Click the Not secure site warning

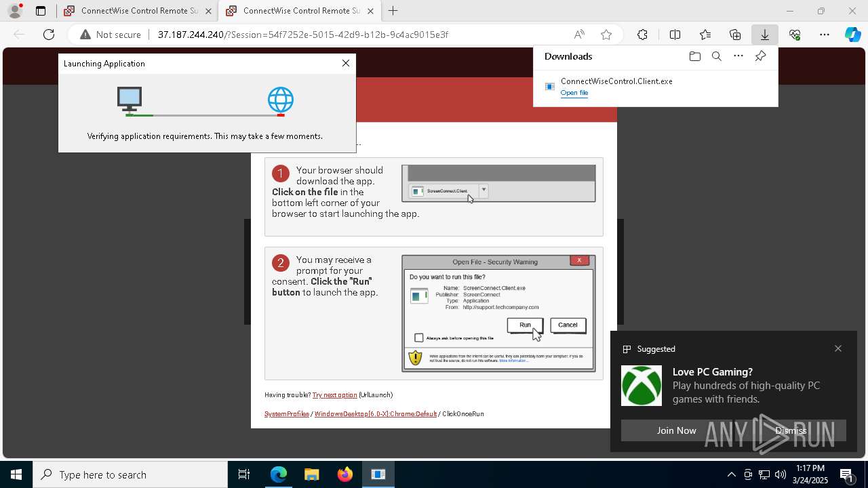[111, 35]
